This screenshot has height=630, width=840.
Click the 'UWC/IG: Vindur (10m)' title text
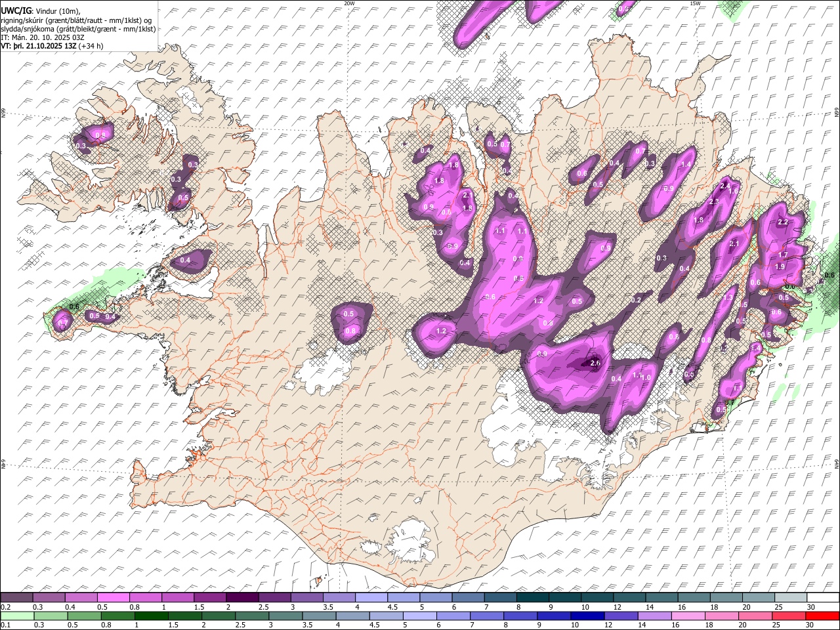(x=41, y=10)
